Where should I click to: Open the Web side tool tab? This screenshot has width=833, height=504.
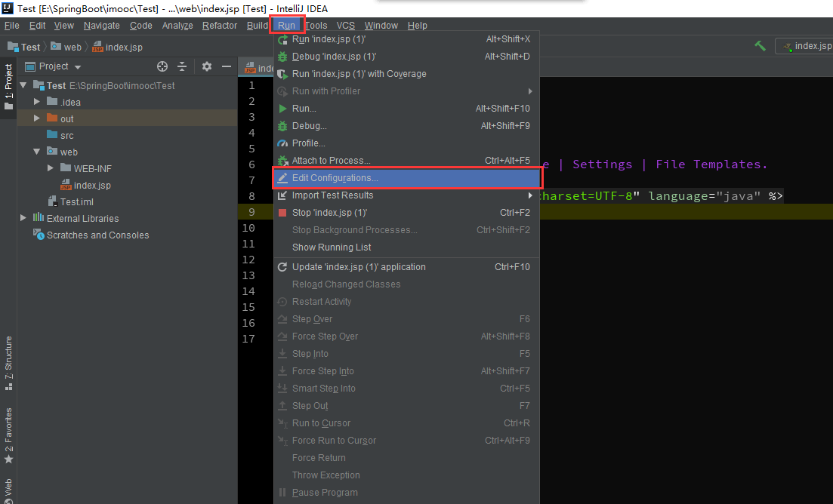coord(8,490)
